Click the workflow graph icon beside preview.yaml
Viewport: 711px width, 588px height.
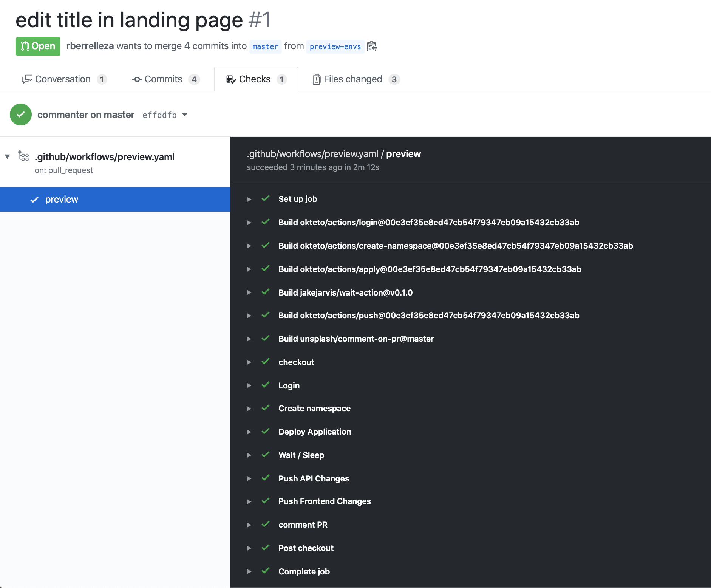(x=23, y=156)
